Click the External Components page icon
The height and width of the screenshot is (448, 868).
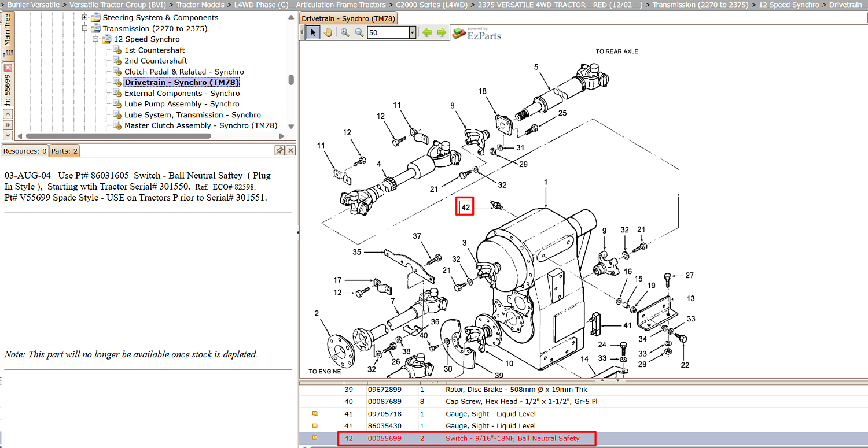[117, 93]
